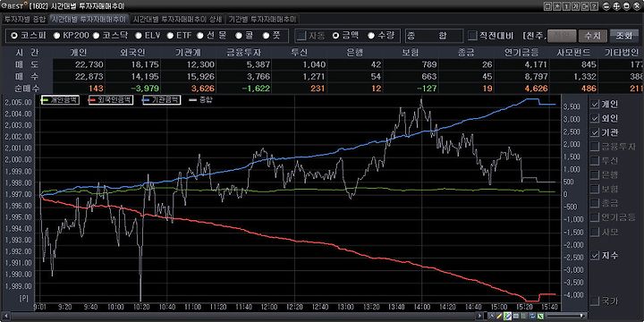Open the 기간별 투자자매매추이 tab
Image resolution: width=644 pixels, height=322 pixels.
262,19
